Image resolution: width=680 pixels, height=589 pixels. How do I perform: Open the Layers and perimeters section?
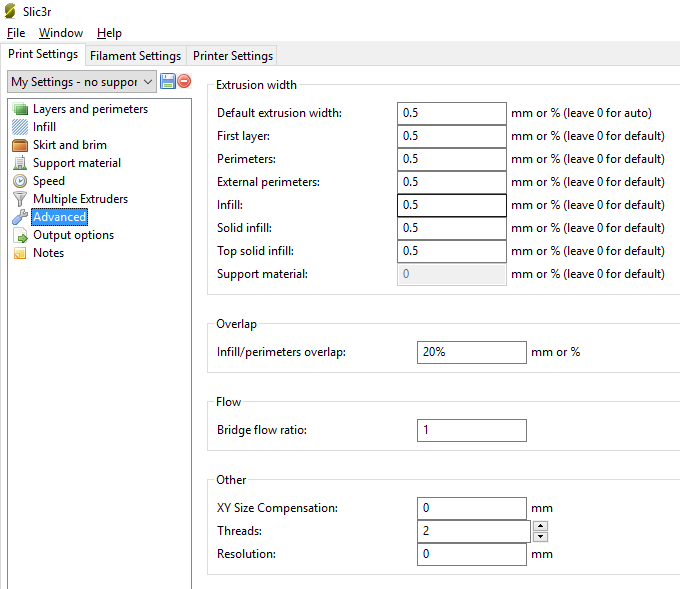pyautogui.click(x=90, y=109)
